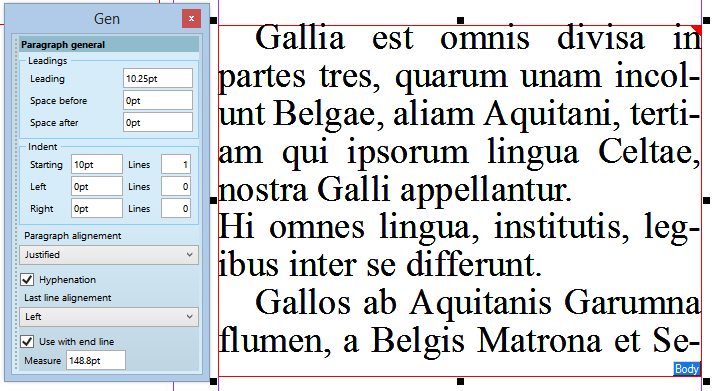
Task: Click the Leading value field
Action: pyautogui.click(x=158, y=78)
